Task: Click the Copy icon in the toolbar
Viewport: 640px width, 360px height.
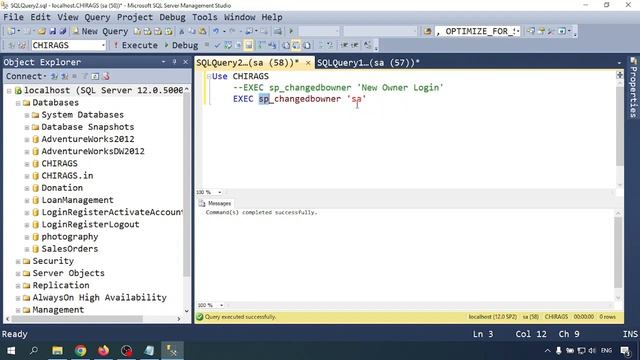Action: (192, 31)
